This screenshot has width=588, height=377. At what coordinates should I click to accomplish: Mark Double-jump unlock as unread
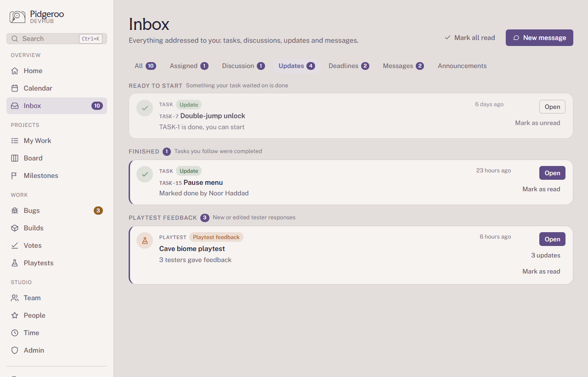click(x=537, y=123)
